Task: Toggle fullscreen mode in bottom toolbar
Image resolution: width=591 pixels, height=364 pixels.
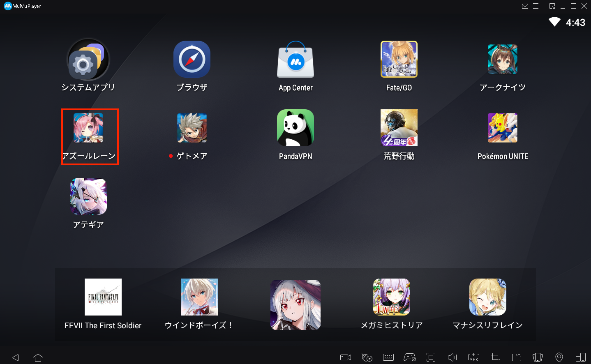Action: coord(431,357)
